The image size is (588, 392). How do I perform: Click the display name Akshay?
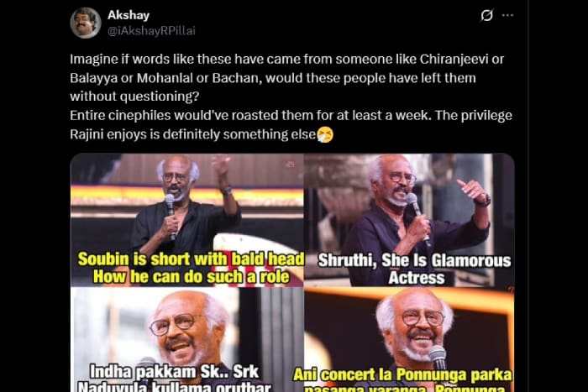tap(129, 15)
